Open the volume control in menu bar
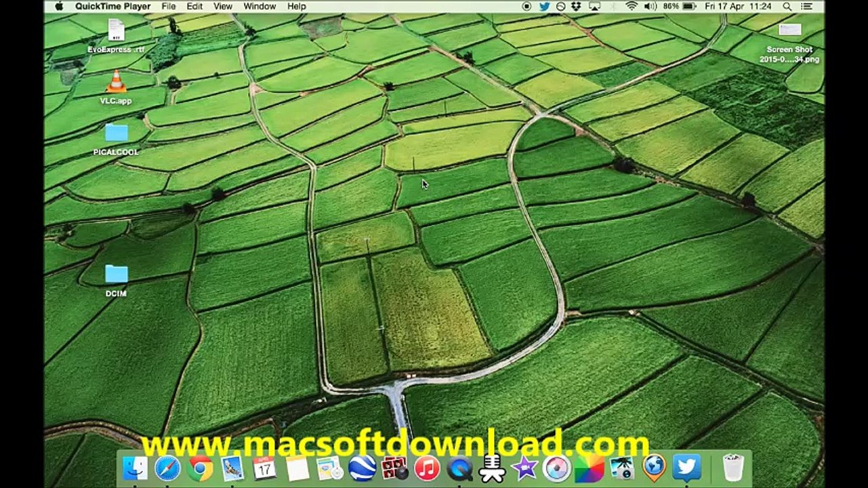868x488 pixels. click(650, 6)
